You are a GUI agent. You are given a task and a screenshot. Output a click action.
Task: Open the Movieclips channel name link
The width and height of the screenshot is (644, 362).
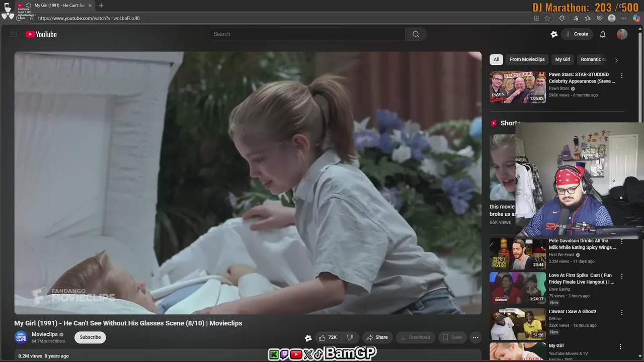point(45,334)
